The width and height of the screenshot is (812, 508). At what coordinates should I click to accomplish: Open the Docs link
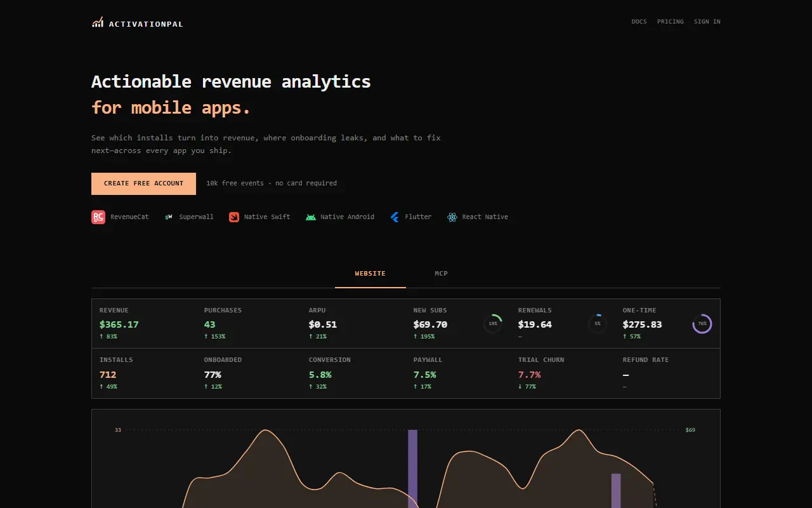pos(639,22)
